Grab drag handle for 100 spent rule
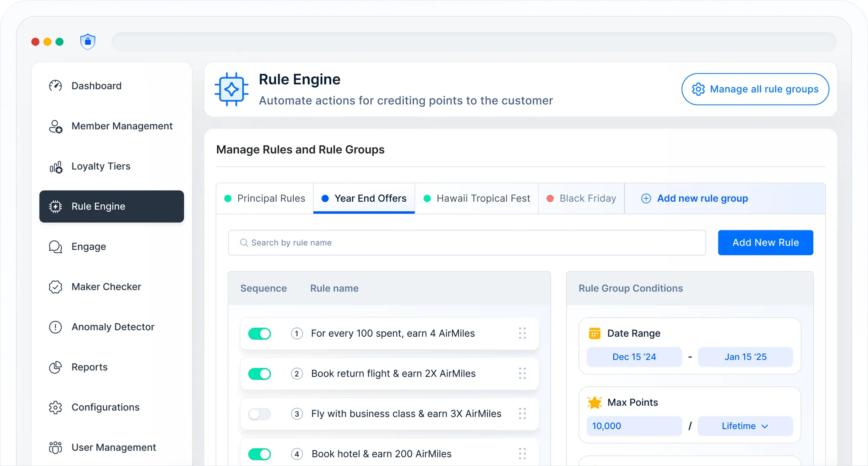The height and width of the screenshot is (466, 868). tap(523, 333)
